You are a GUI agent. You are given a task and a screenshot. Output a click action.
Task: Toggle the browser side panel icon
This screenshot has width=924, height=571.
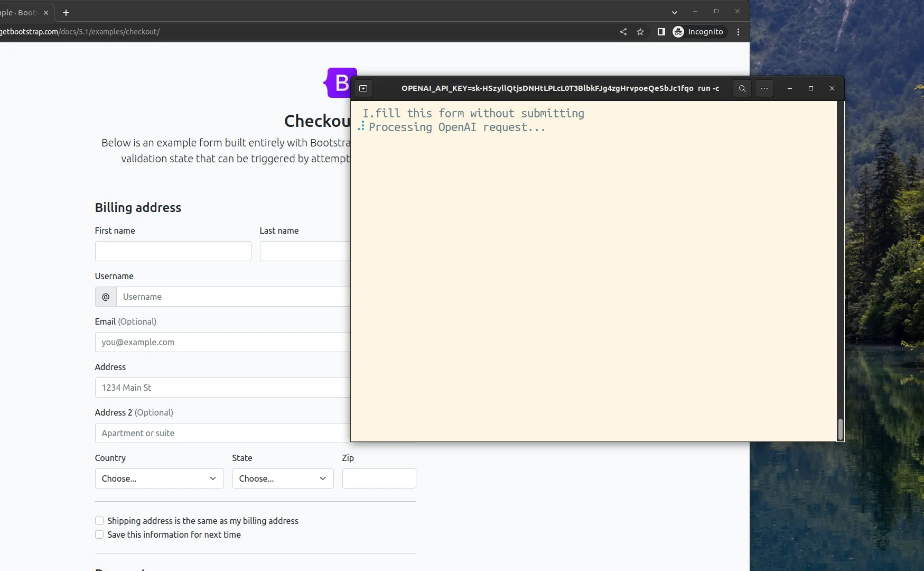[661, 32]
